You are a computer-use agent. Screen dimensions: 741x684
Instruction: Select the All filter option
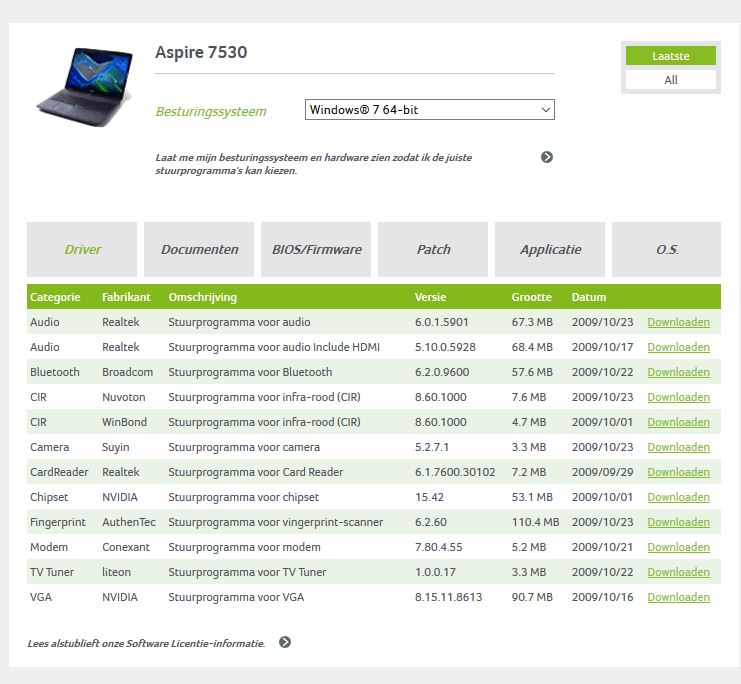click(671, 80)
